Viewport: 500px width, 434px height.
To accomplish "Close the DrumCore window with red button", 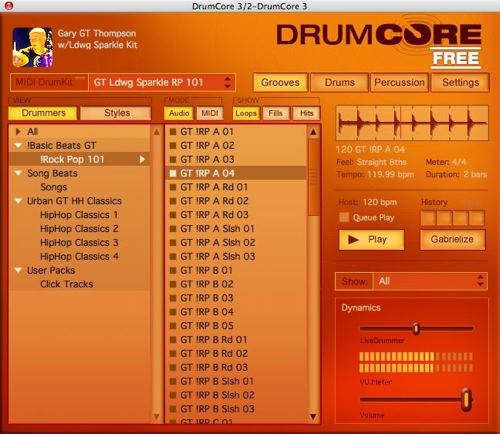I will point(9,6).
